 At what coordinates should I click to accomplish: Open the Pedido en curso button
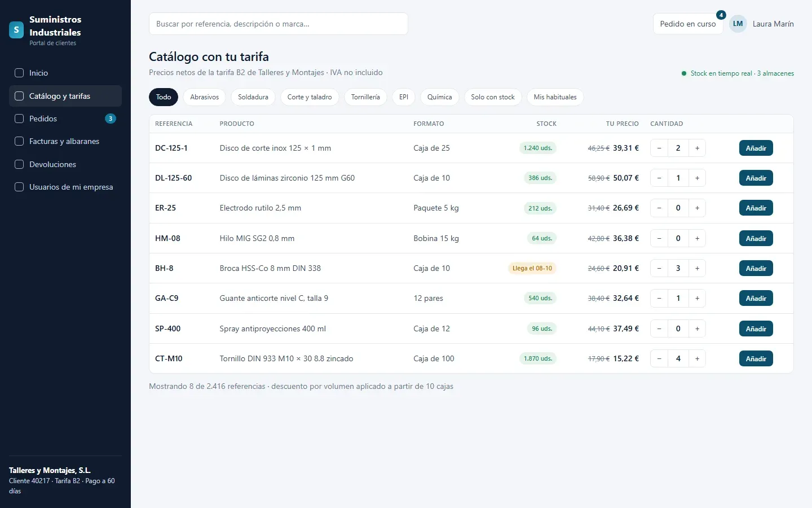[688, 24]
